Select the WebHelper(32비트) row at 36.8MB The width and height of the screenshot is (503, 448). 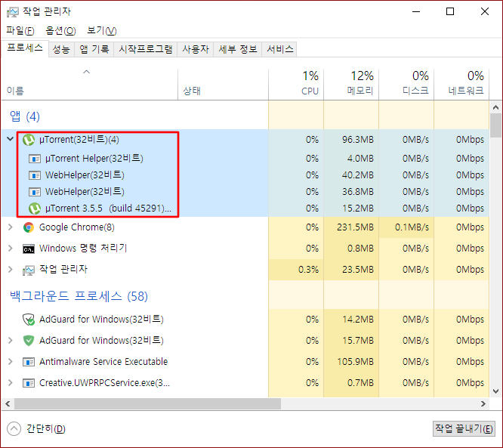[x=245, y=192]
